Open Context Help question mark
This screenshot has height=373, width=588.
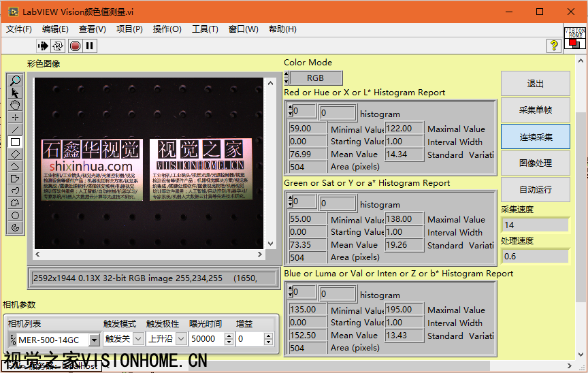point(553,46)
